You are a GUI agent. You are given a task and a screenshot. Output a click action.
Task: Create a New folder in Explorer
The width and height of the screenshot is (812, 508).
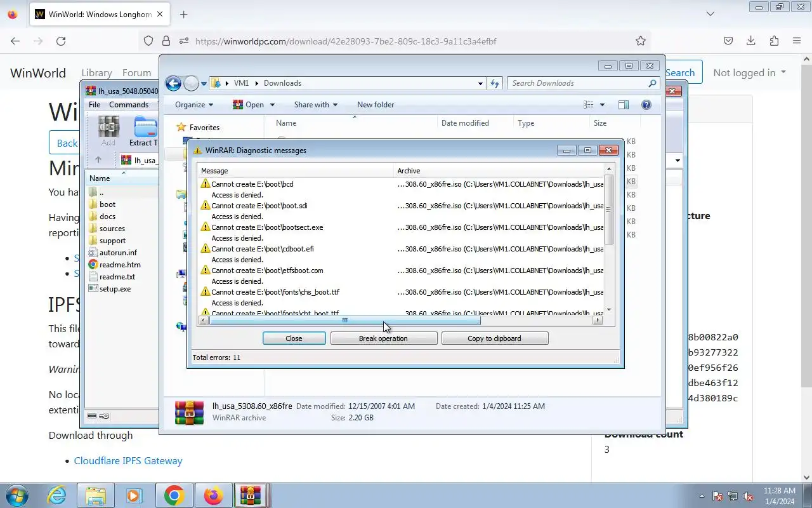pos(376,105)
